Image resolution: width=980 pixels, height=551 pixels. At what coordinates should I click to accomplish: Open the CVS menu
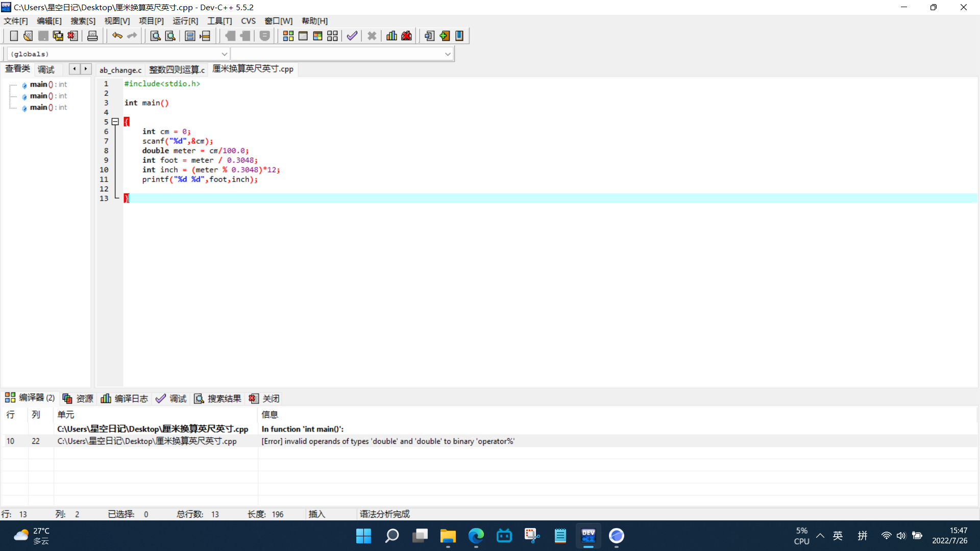click(248, 21)
